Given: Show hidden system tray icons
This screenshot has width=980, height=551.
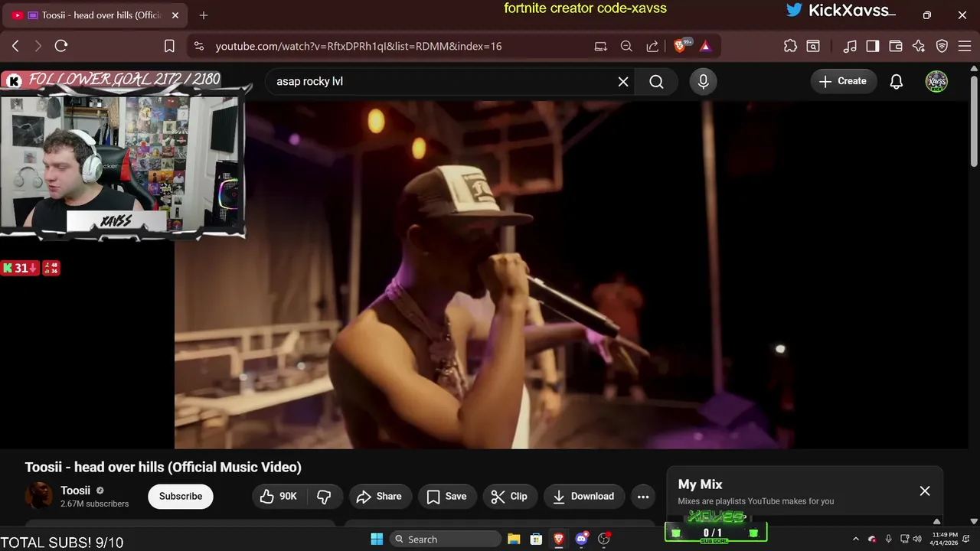Looking at the screenshot, I should pyautogui.click(x=856, y=539).
